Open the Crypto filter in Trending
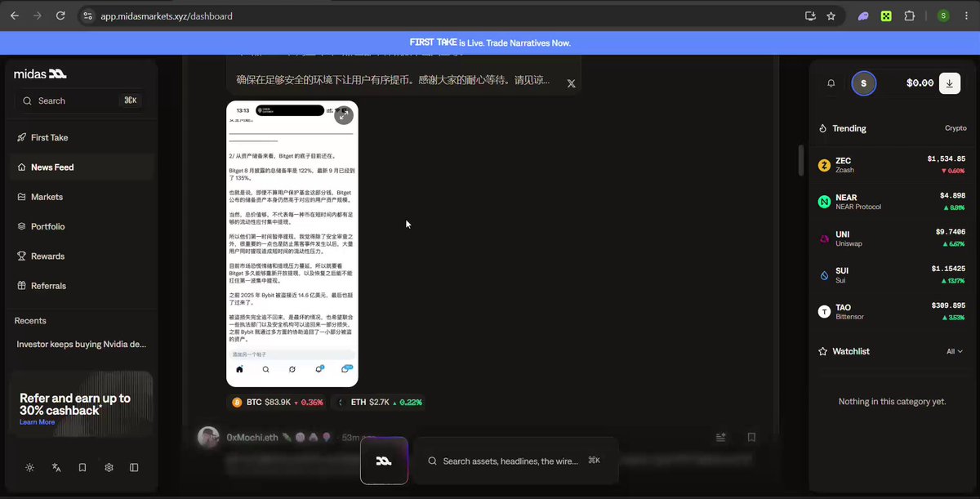This screenshot has width=980, height=499. pyautogui.click(x=955, y=128)
